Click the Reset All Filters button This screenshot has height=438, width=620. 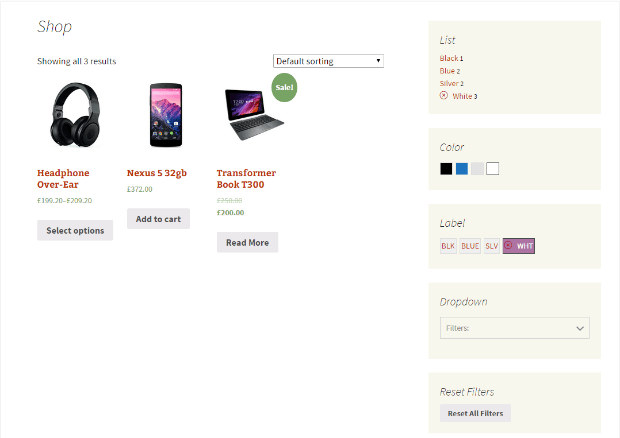click(x=475, y=413)
